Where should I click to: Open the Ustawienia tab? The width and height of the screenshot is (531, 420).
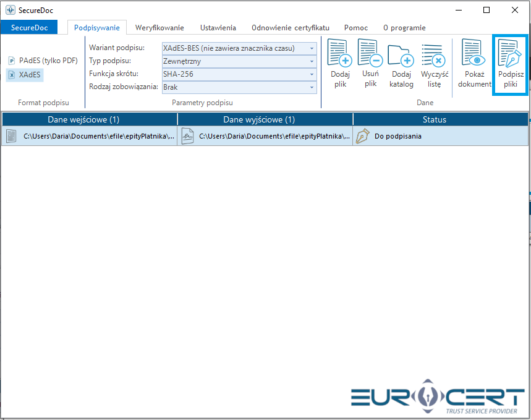click(x=218, y=27)
